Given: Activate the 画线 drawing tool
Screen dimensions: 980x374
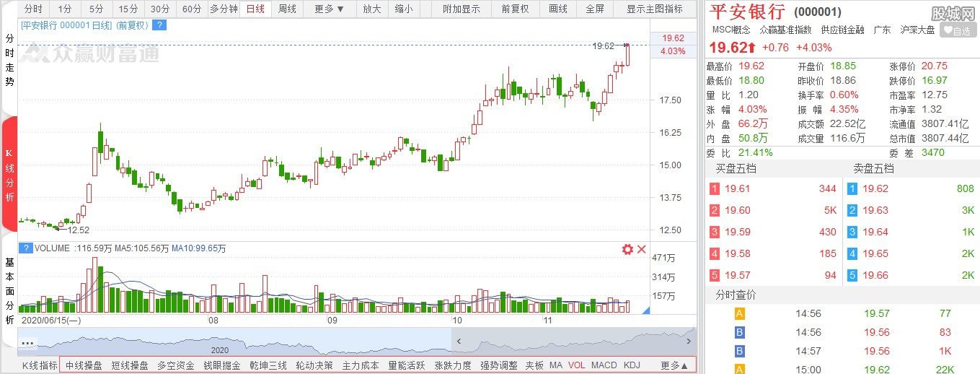Looking at the screenshot, I should point(558,9).
